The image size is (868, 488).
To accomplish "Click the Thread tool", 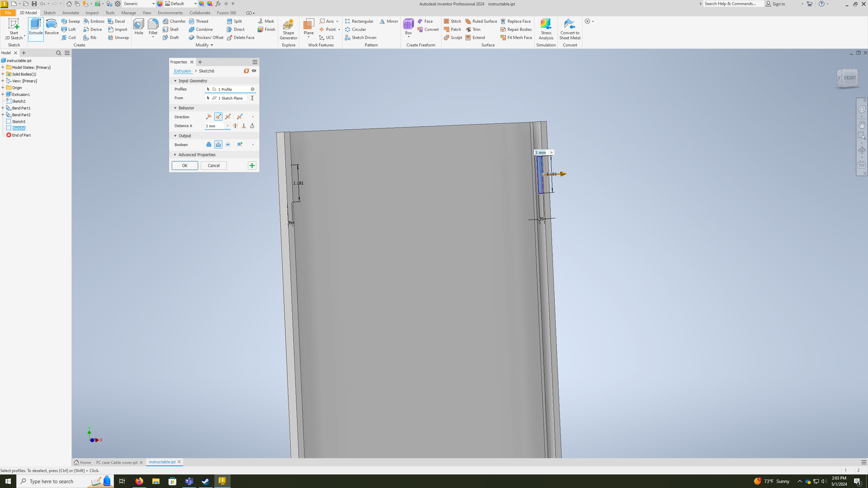I will [199, 21].
